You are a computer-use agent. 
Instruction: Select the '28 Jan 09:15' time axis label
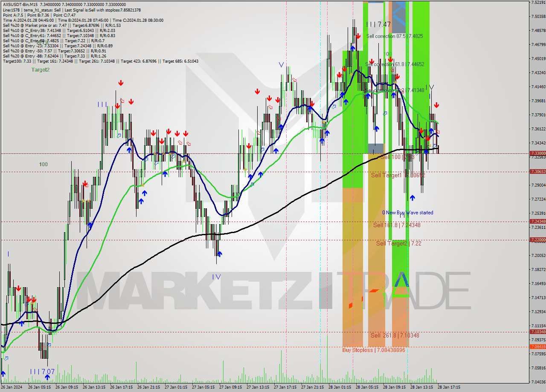394,388
